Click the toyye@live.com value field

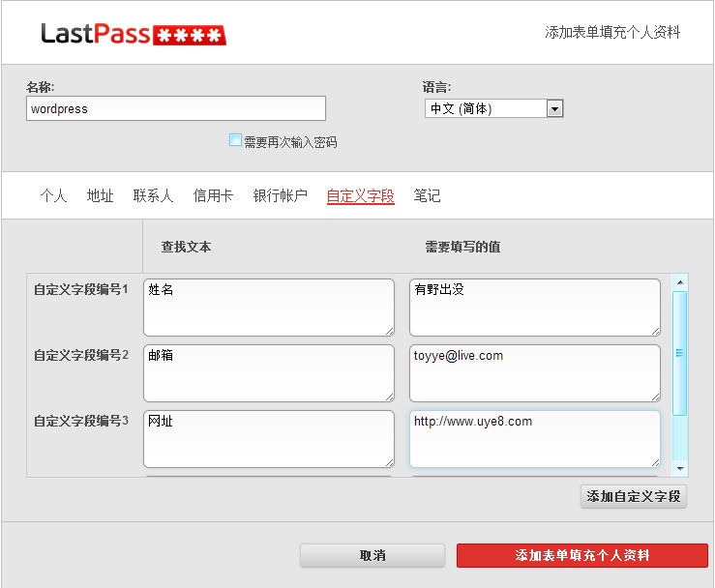click(535, 373)
